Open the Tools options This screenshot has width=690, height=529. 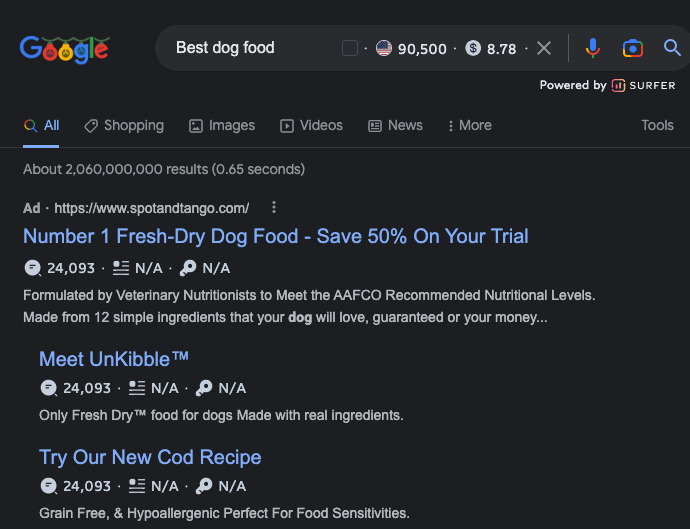click(657, 125)
